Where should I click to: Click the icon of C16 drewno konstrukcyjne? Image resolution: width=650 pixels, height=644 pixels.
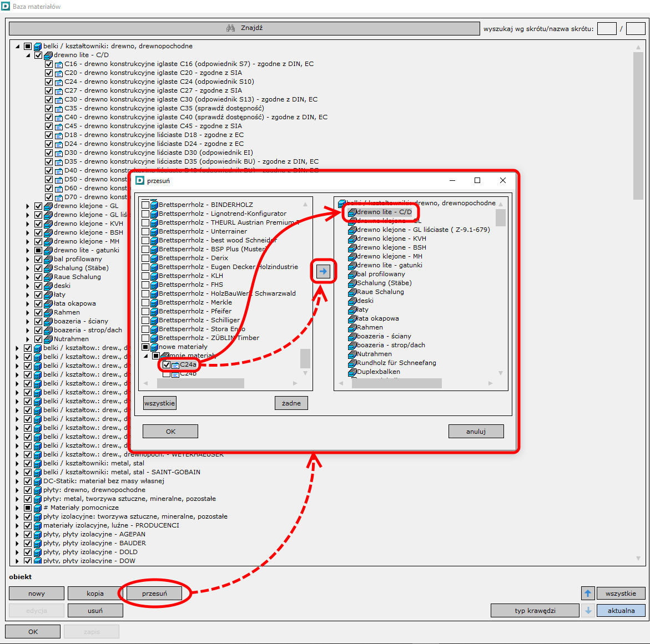click(59, 64)
